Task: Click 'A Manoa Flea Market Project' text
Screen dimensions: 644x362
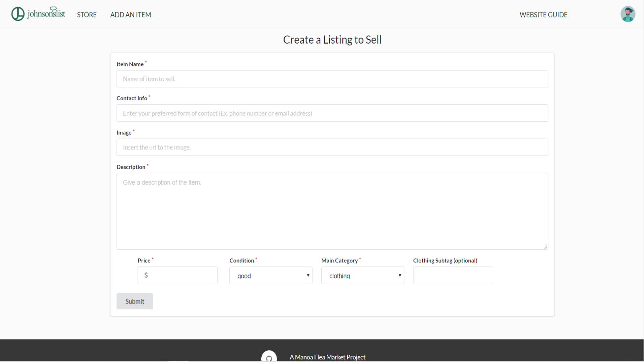Action: pyautogui.click(x=327, y=357)
